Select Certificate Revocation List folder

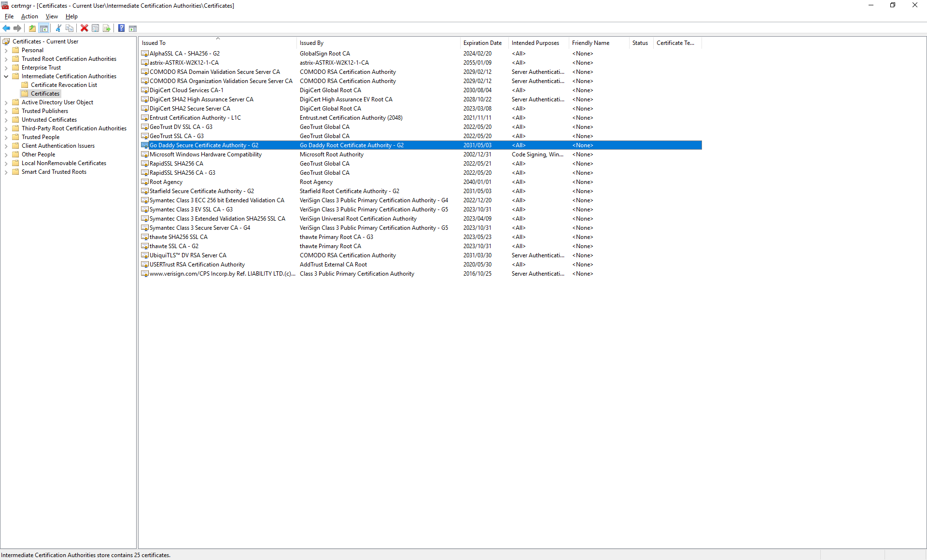pyautogui.click(x=64, y=85)
